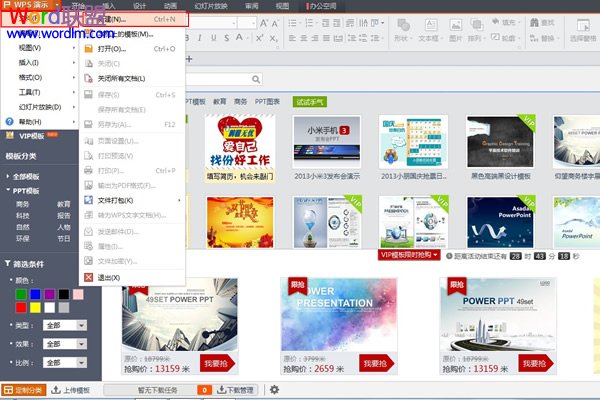The image size is (600, 400).
Task: Click the Help (帮助) question mark icon
Action: pyautogui.click(x=10, y=122)
